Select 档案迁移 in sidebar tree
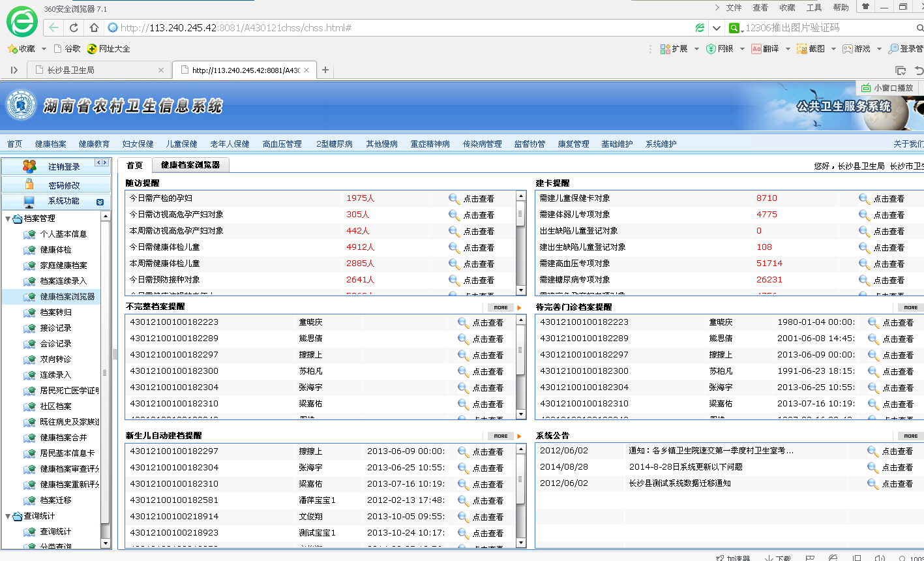 [x=56, y=500]
